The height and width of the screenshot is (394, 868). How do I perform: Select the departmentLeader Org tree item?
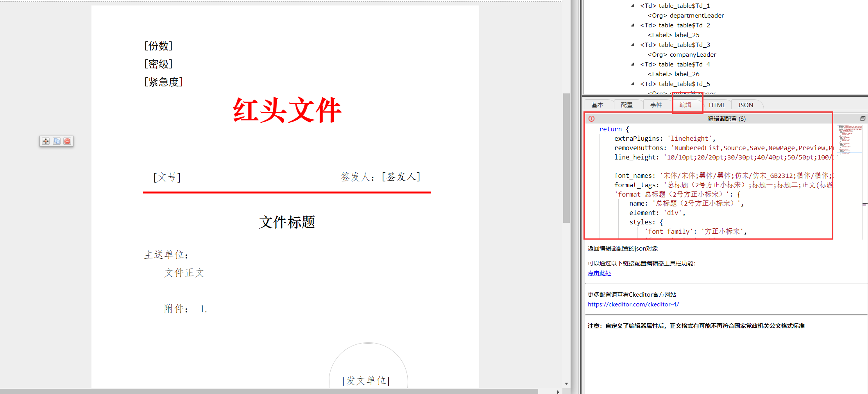click(x=685, y=15)
